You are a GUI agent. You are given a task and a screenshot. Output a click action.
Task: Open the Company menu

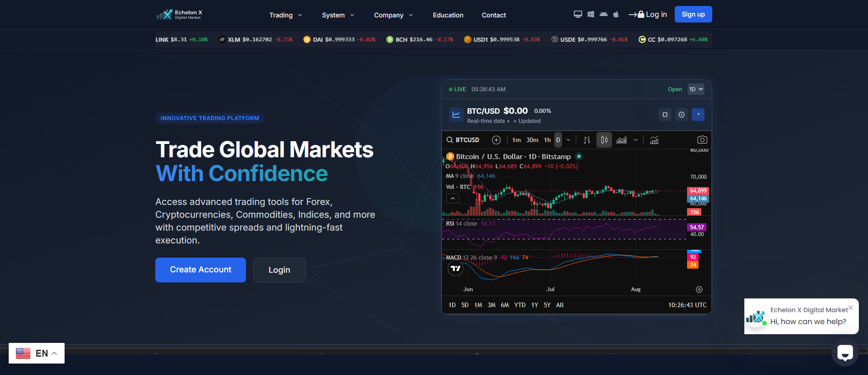coord(393,15)
